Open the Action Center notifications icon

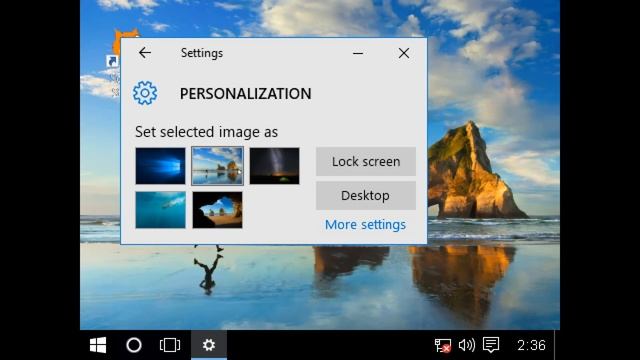click(x=491, y=345)
